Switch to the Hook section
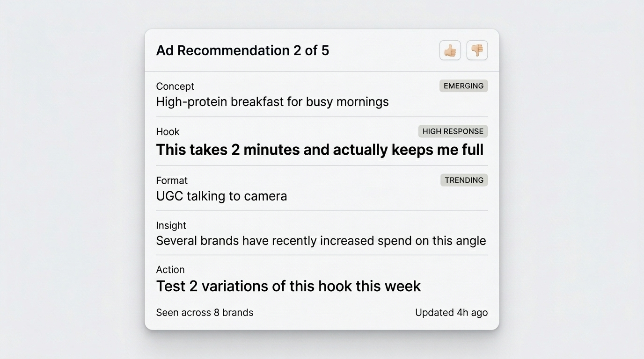The height and width of the screenshot is (359, 644). click(x=168, y=131)
